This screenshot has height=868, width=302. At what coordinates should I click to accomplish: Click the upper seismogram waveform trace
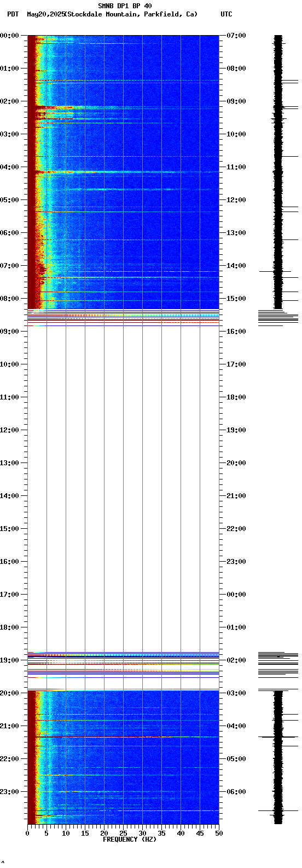click(x=278, y=172)
